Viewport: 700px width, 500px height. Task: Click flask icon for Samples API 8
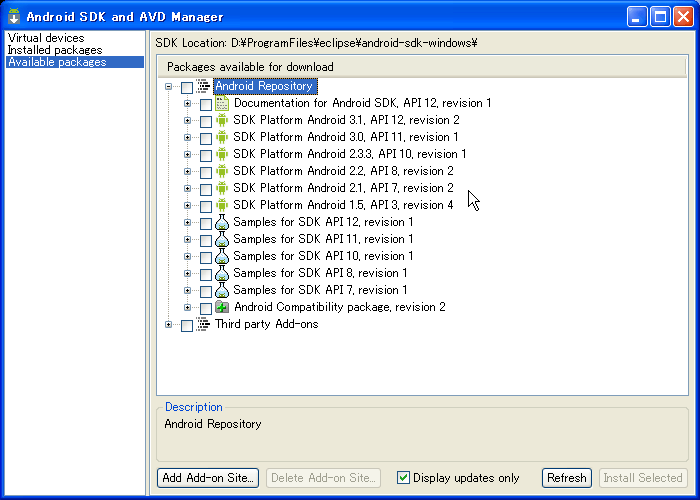click(222, 273)
